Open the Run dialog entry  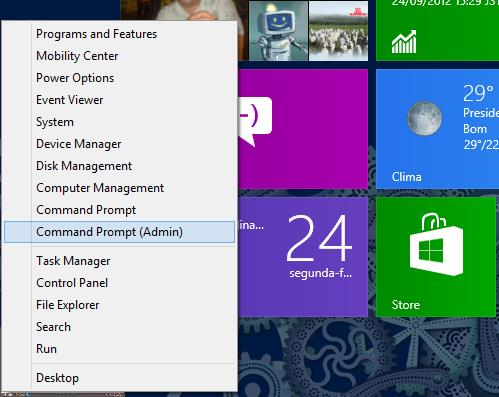tap(119, 349)
